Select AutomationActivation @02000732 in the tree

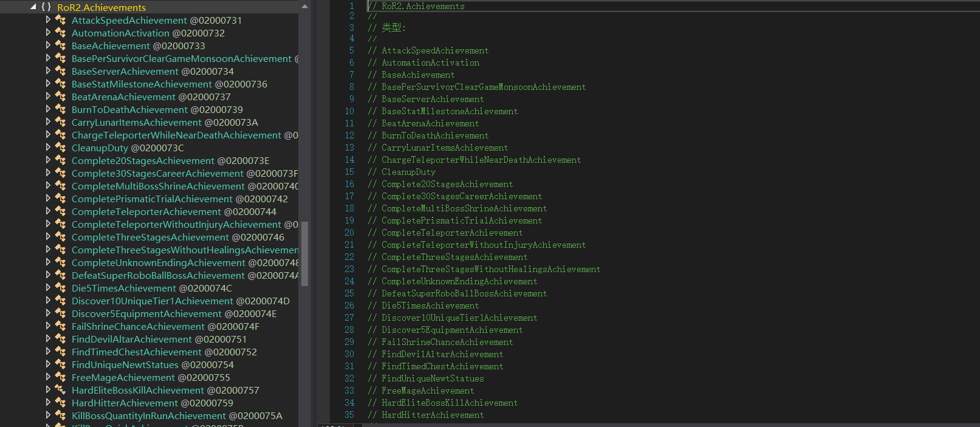pyautogui.click(x=148, y=33)
